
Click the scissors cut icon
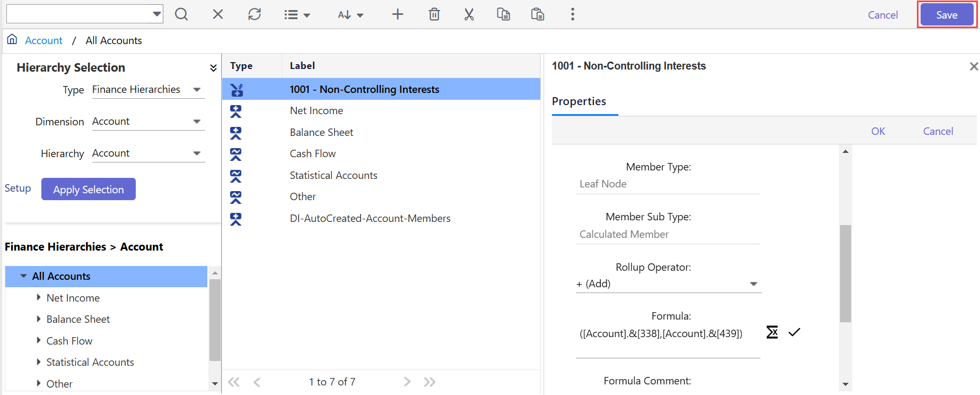tap(469, 14)
